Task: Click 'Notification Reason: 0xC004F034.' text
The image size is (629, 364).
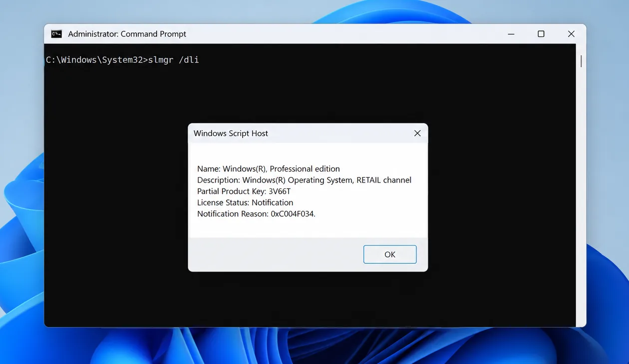Action: pos(257,214)
